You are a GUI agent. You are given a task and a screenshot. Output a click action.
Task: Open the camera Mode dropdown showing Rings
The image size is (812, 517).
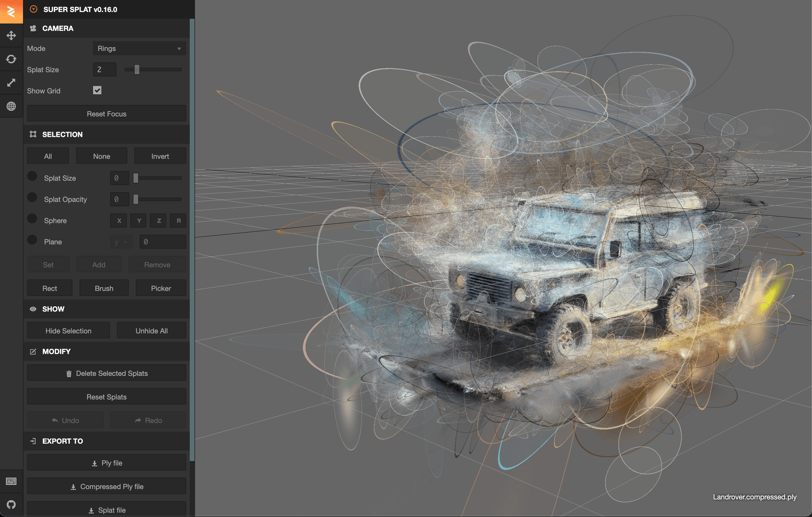139,48
